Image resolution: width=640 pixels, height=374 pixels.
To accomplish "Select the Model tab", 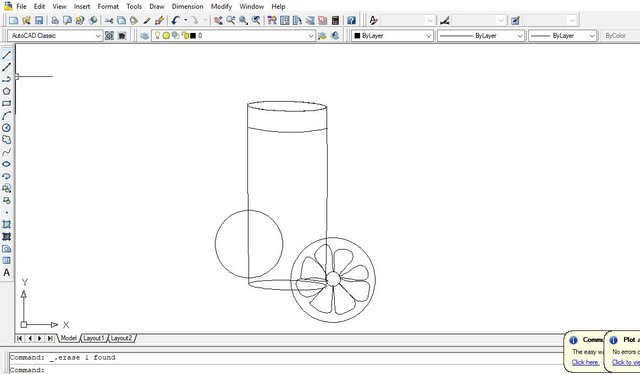I will pos(69,338).
